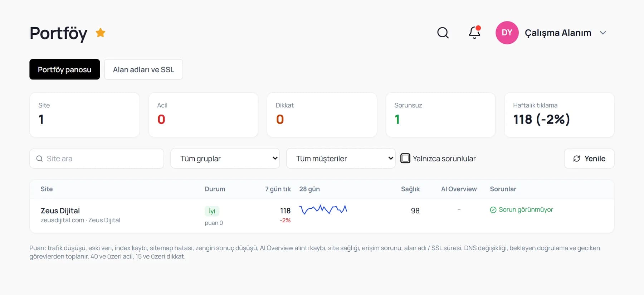Screen dimensions: 644x295
Task: Click the Sağlık column header
Action: coord(410,189)
